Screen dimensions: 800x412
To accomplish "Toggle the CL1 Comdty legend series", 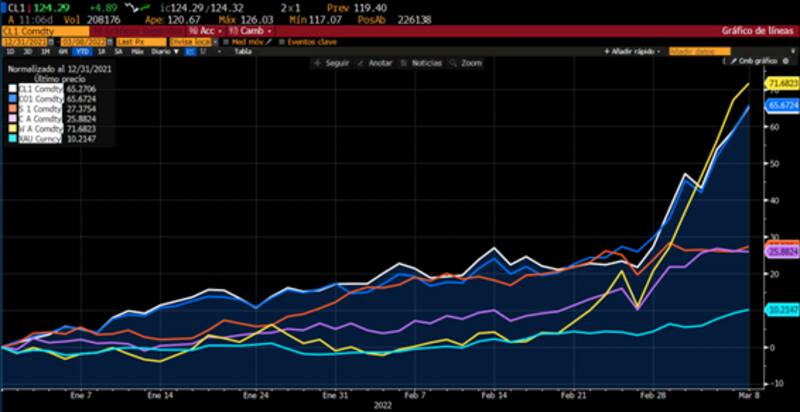I will [x=11, y=88].
